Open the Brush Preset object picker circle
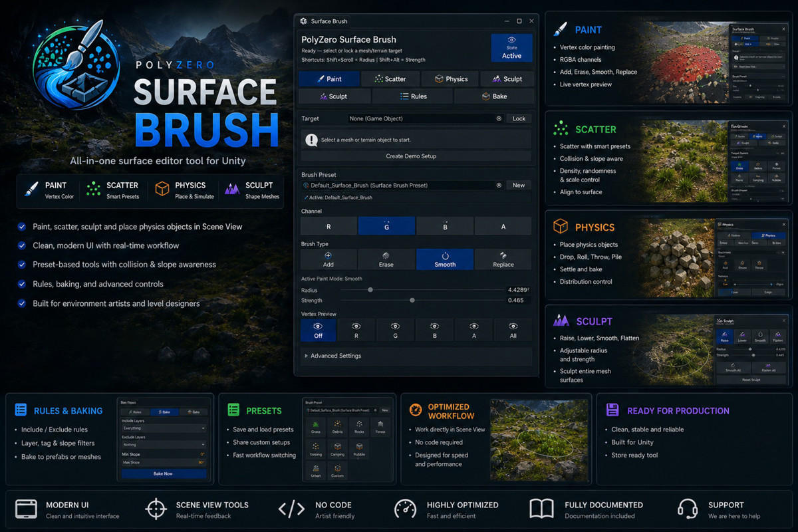 [499, 186]
